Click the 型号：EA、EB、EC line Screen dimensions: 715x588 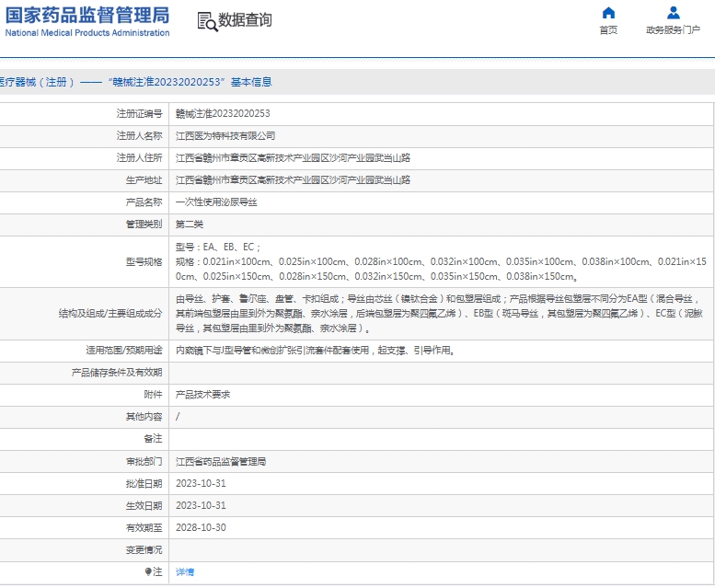click(x=218, y=247)
